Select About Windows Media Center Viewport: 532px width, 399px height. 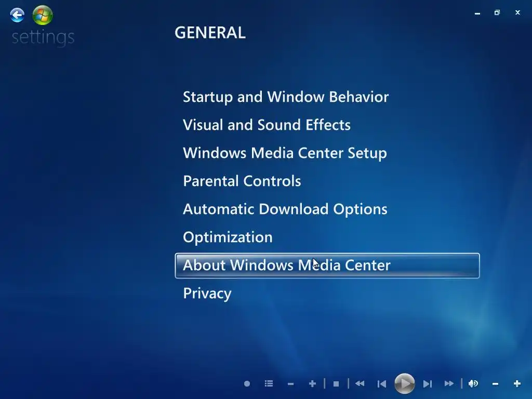tap(327, 265)
